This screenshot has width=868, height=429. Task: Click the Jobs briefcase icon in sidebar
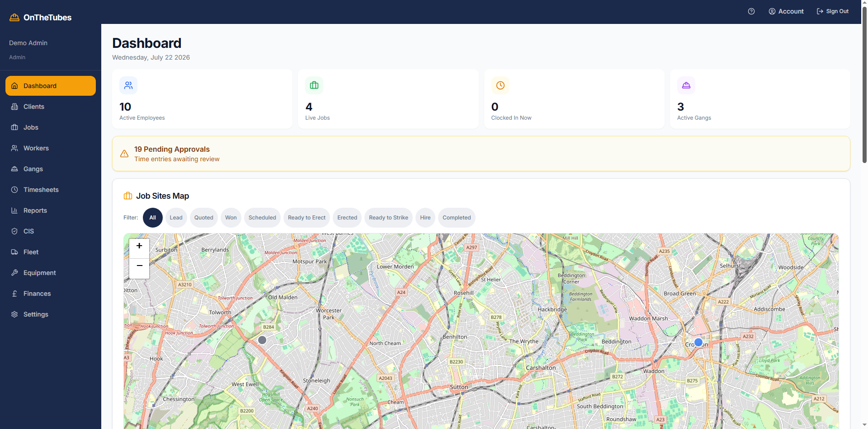[x=14, y=127]
